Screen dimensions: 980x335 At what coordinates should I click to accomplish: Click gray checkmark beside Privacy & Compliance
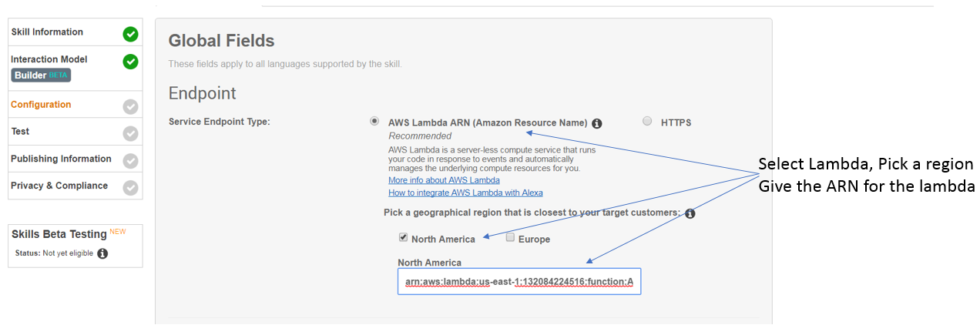pyautogui.click(x=130, y=188)
